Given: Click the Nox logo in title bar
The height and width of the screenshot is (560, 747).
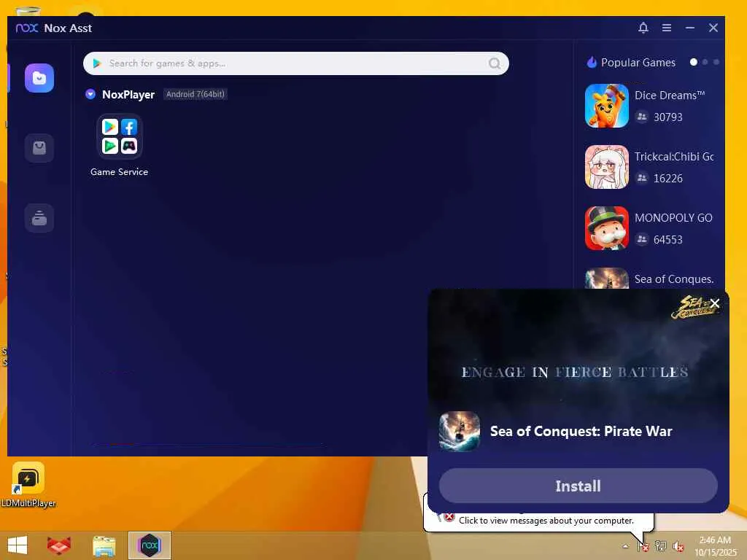Looking at the screenshot, I should 27,28.
